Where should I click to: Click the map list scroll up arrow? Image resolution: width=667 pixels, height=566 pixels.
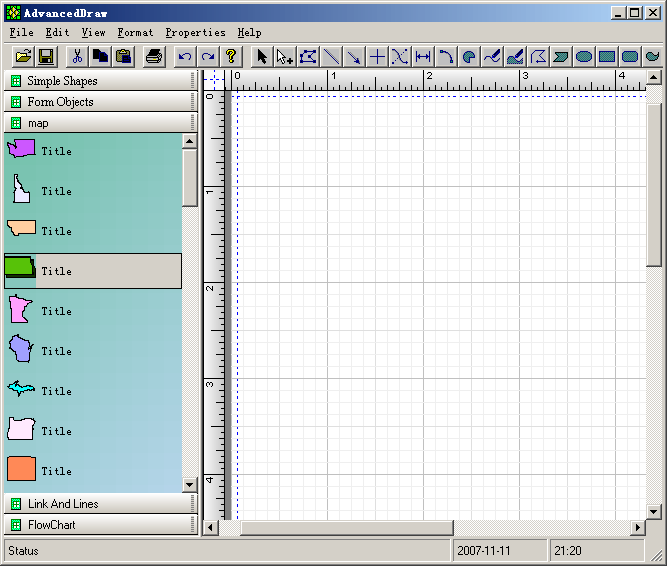point(189,141)
